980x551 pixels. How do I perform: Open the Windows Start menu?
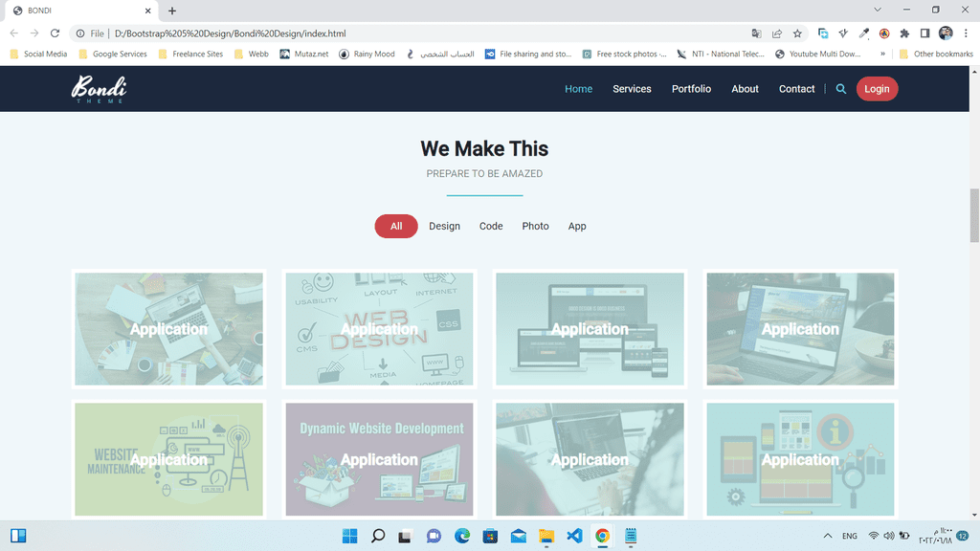pos(350,536)
